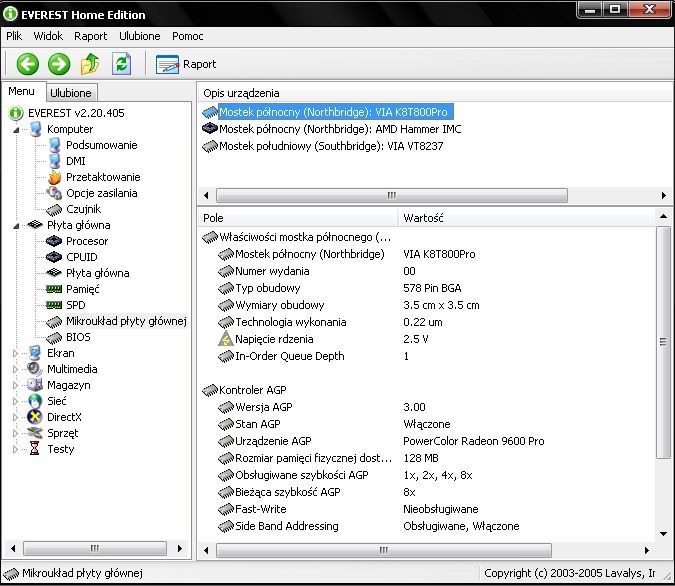Click the Kontroler AGP group header
The image size is (675, 586).
tap(252, 390)
